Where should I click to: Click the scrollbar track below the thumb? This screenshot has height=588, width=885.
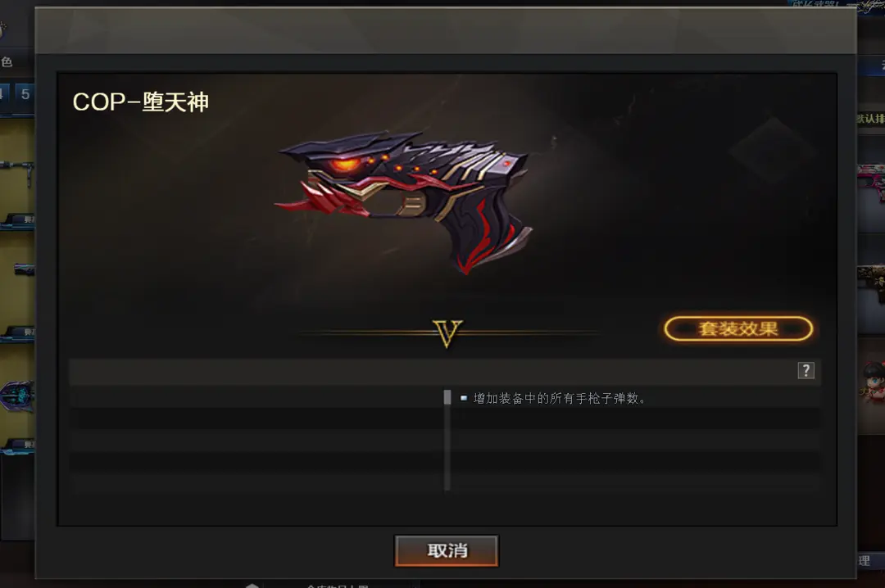[x=447, y=447]
